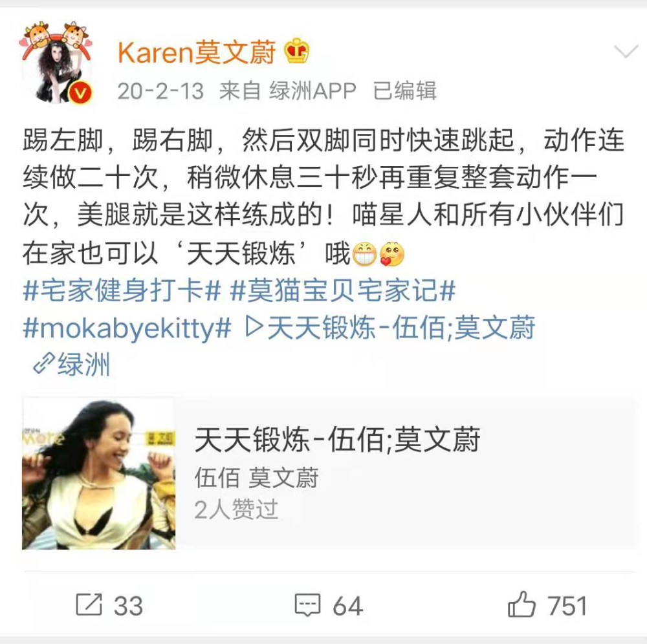Play the 天天锻炼-伍佰;莫文蔚 song link
Screen dimensions: 647x644
click(x=390, y=328)
